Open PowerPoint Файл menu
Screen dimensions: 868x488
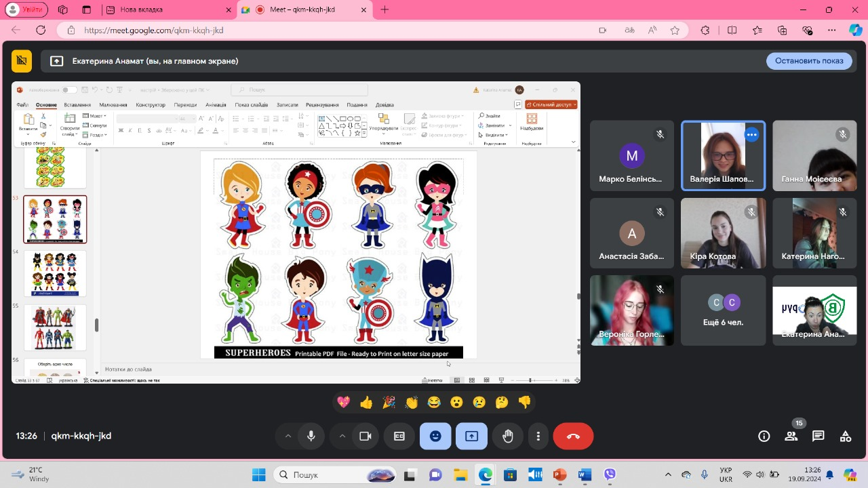pyautogui.click(x=22, y=105)
